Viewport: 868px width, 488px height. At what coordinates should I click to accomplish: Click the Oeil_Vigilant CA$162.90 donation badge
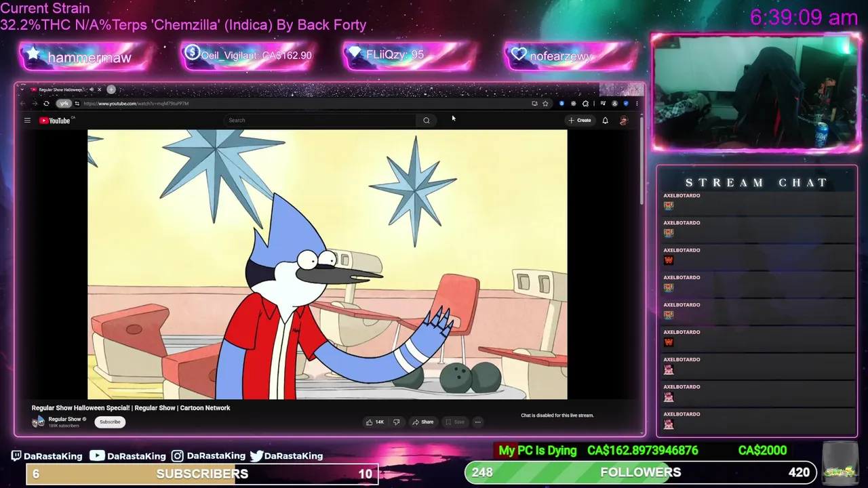coord(247,56)
